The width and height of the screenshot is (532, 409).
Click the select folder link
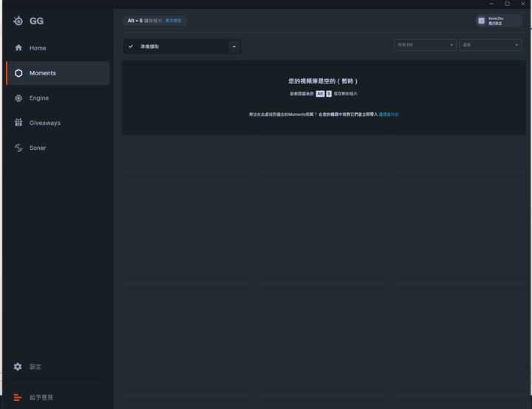(x=389, y=114)
